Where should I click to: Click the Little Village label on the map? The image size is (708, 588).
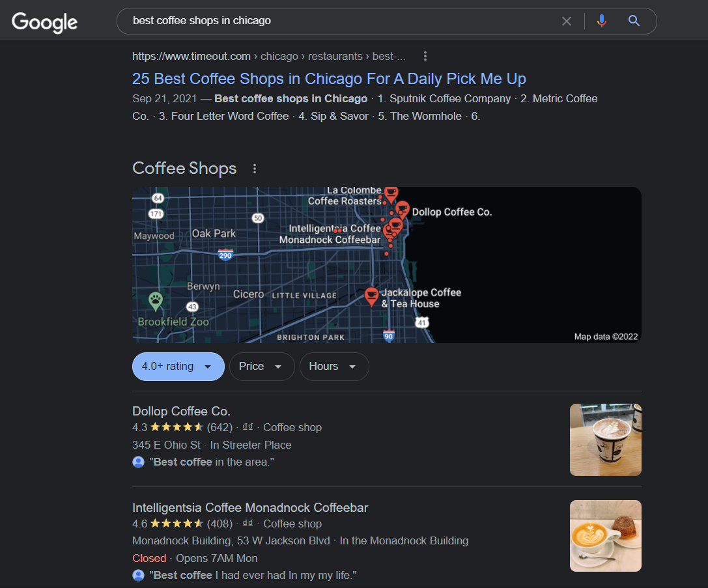pyautogui.click(x=304, y=296)
